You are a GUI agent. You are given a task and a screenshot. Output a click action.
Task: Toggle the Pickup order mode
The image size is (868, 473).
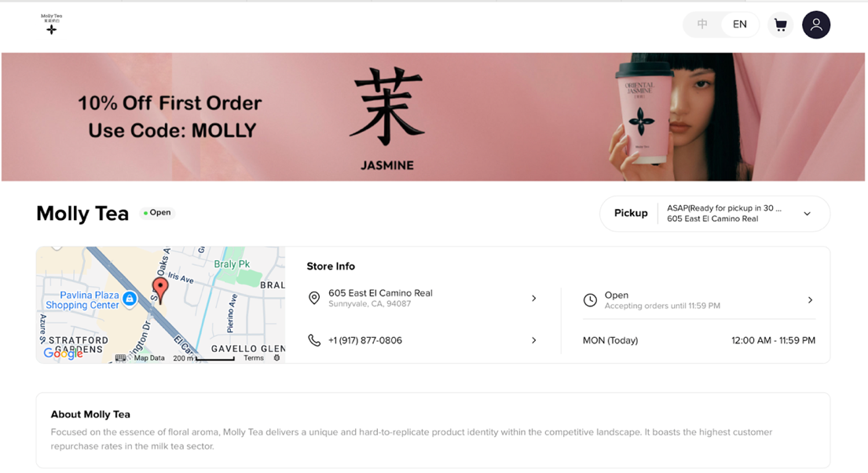point(631,213)
